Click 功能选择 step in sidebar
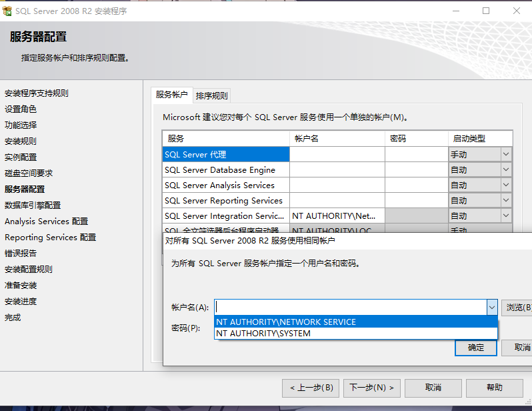The height and width of the screenshot is (411, 532). [x=21, y=125]
